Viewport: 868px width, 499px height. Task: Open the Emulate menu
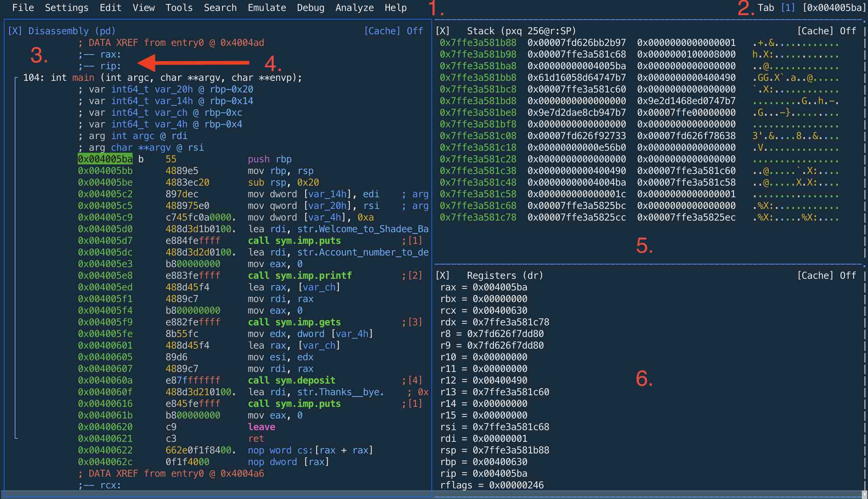267,8
